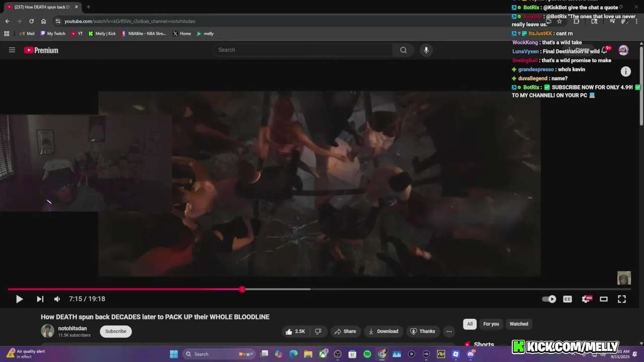The width and height of the screenshot is (644, 362).
Task: Select the For you filter chip
Action: coord(491,324)
